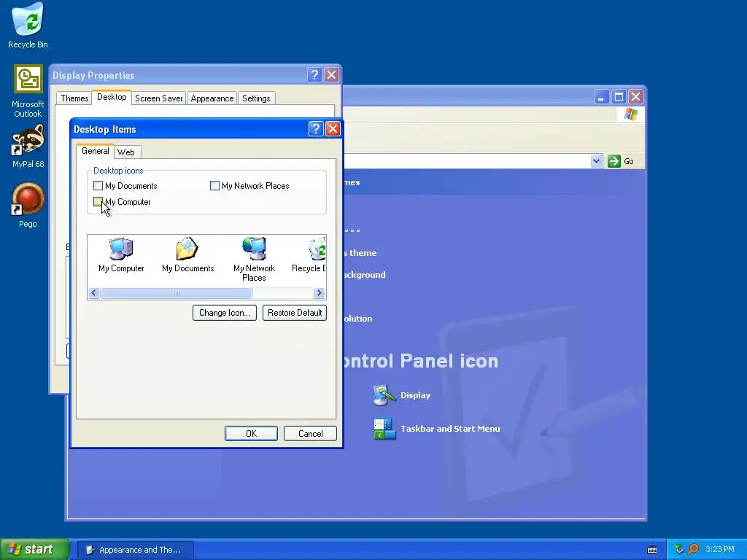Select My Network Places icon in preview list
Viewport: 747px width, 560px height.
[x=254, y=260]
